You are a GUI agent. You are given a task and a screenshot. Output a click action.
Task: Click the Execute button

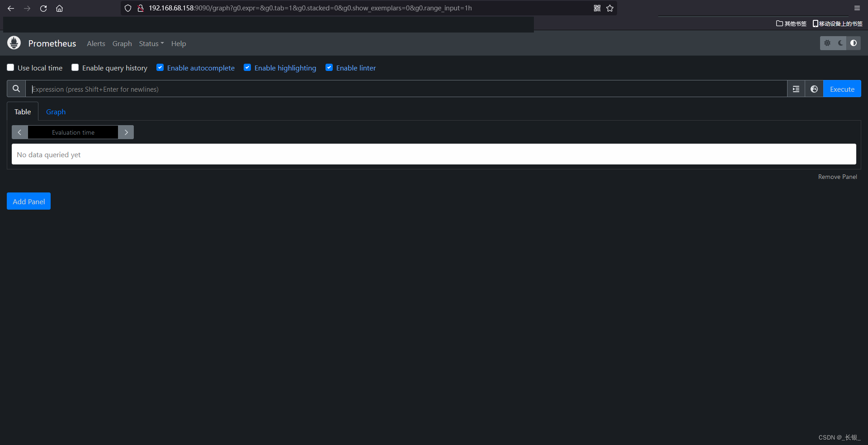[842, 89]
